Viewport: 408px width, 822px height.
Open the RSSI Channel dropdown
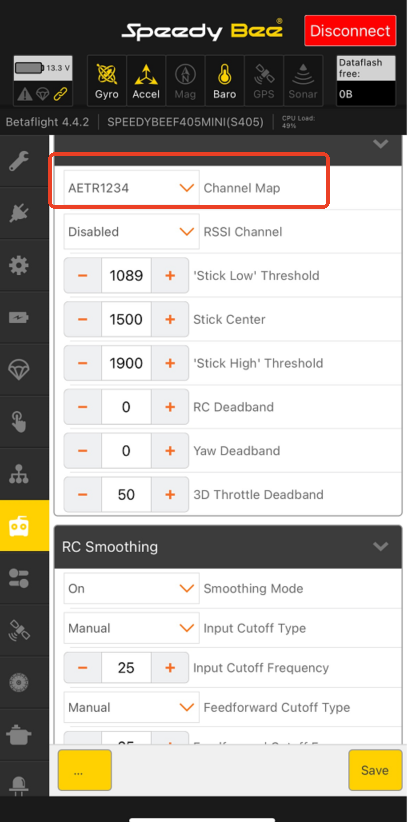[131, 232]
